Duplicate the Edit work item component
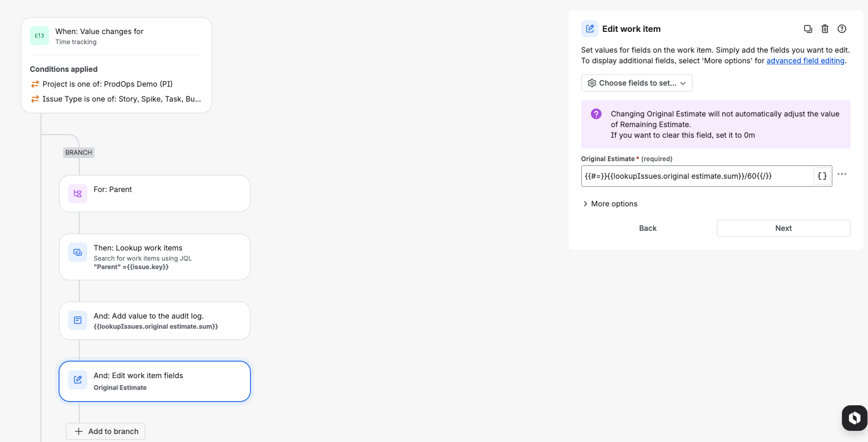Image resolution: width=868 pixels, height=442 pixels. (x=808, y=29)
